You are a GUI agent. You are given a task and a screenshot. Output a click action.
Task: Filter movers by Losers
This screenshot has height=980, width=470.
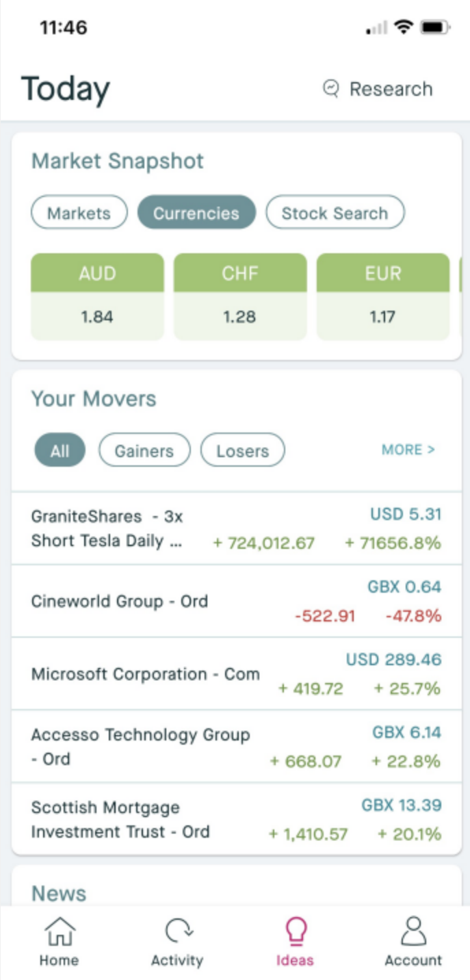click(x=242, y=451)
